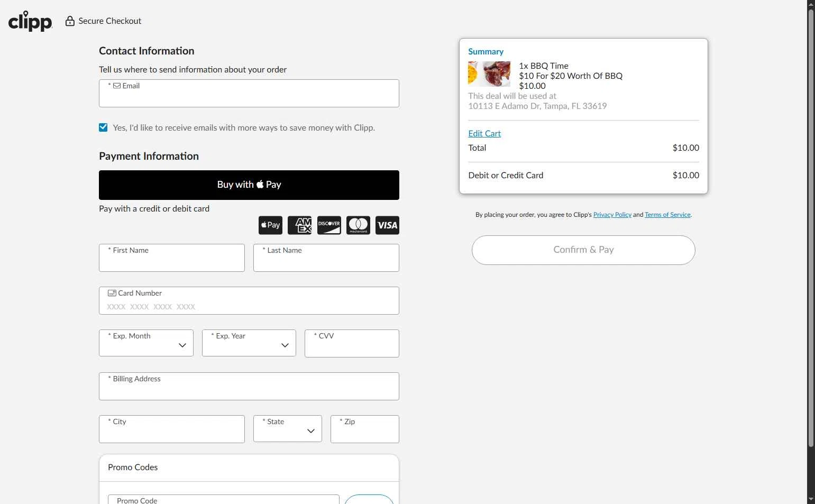Click the page vertical scrollbar
The height and width of the screenshot is (504, 815).
point(811,227)
